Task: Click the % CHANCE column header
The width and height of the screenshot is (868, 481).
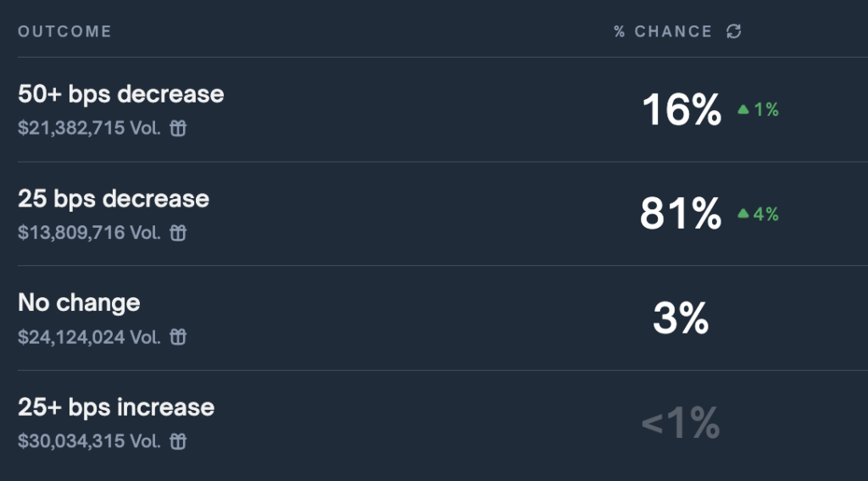Action: (663, 31)
